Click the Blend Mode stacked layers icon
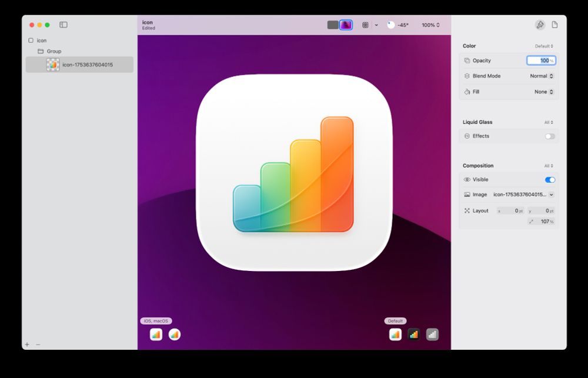This screenshot has height=378, width=588. click(x=467, y=76)
